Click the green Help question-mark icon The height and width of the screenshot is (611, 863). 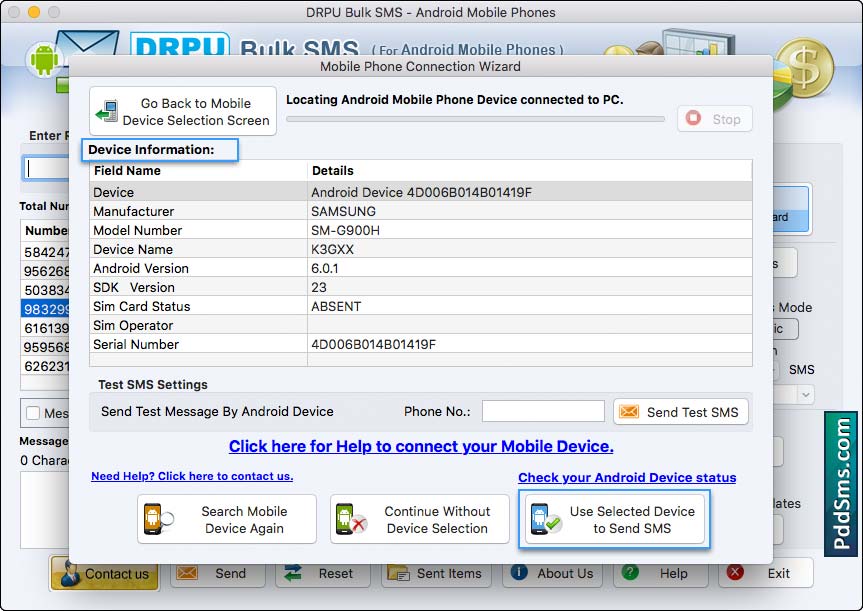pos(630,572)
